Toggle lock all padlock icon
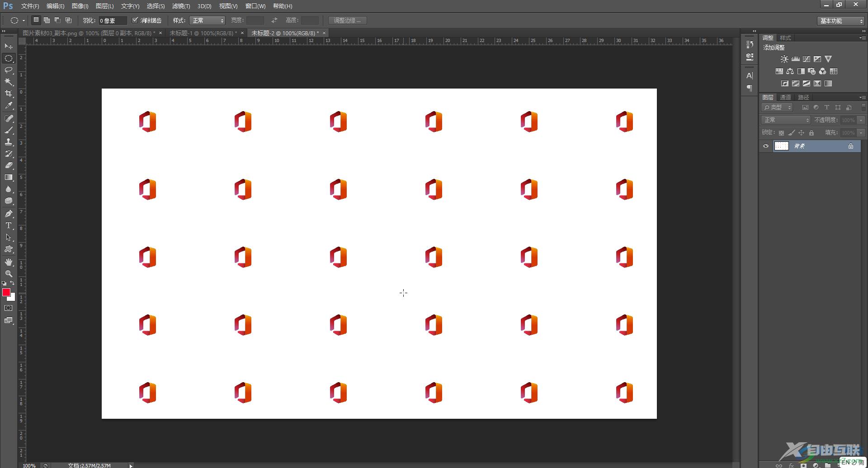The height and width of the screenshot is (468, 868). [x=811, y=133]
